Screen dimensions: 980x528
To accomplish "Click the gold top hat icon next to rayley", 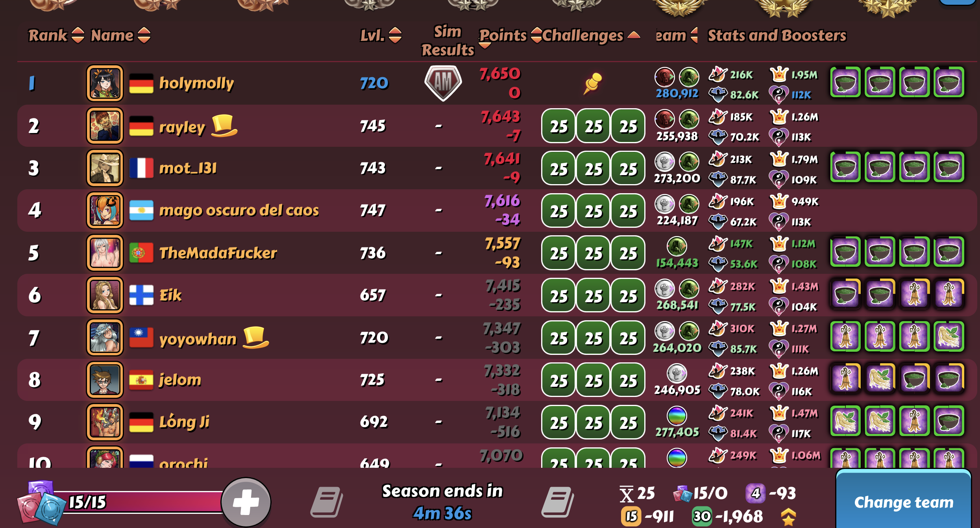I will (224, 126).
